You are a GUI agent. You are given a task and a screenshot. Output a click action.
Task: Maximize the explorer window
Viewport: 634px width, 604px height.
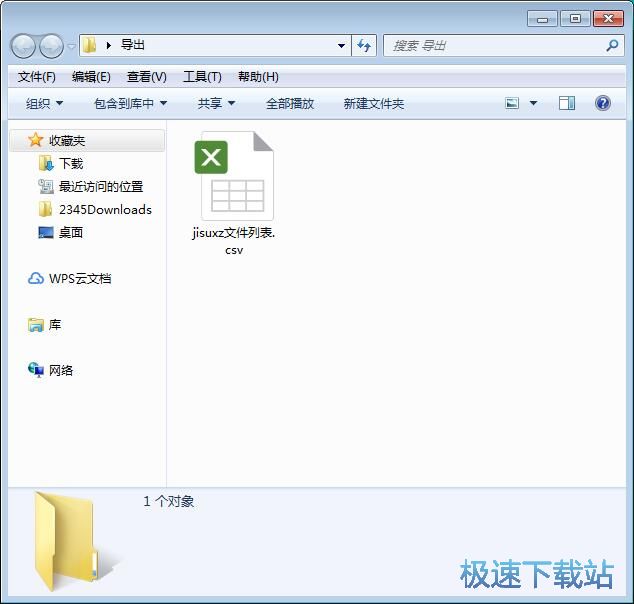575,19
